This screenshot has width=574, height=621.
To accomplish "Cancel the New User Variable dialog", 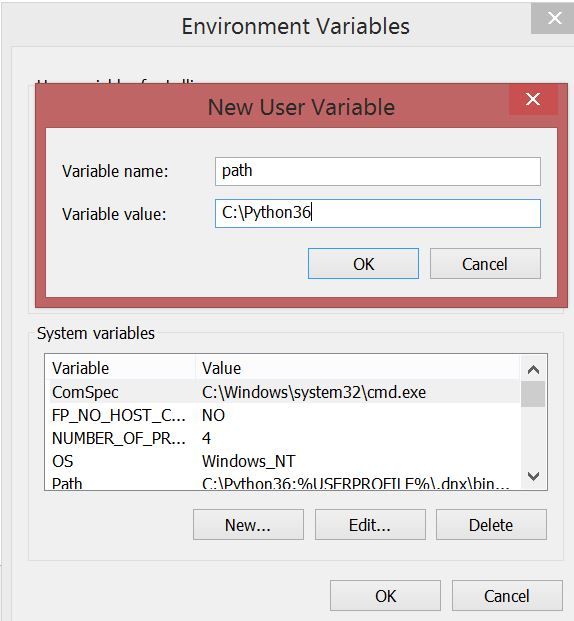I will [x=485, y=264].
